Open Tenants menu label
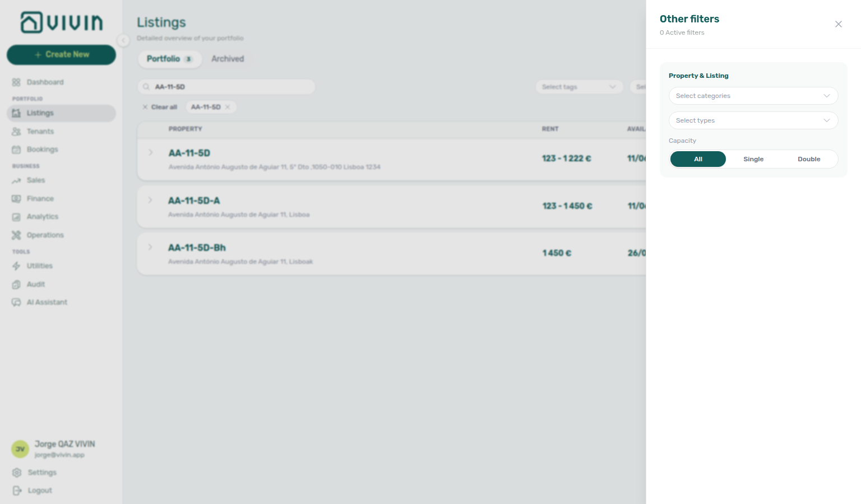861x504 pixels. click(40, 132)
